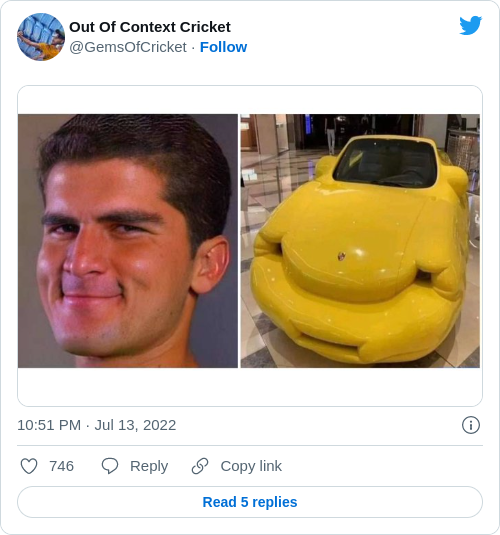
Task: Click the heart like icon
Action: [29, 466]
